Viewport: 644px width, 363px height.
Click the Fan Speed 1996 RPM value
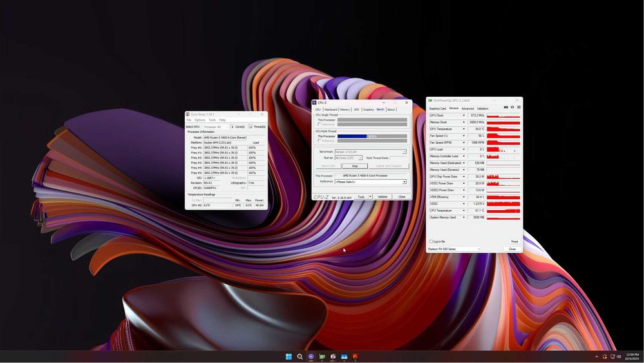point(477,142)
